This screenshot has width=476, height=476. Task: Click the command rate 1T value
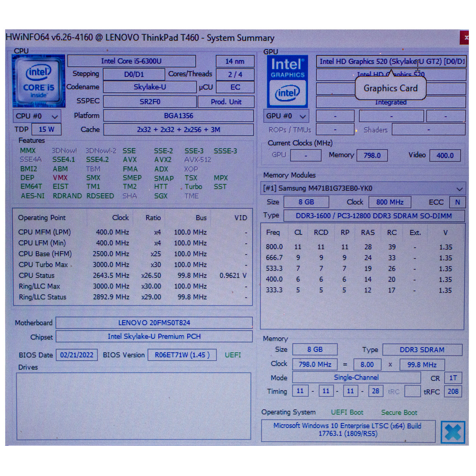pyautogui.click(x=453, y=378)
